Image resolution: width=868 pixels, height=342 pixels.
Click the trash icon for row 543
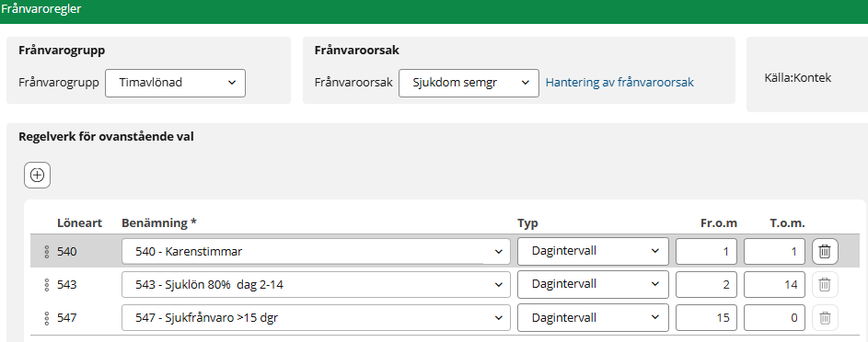click(x=825, y=285)
